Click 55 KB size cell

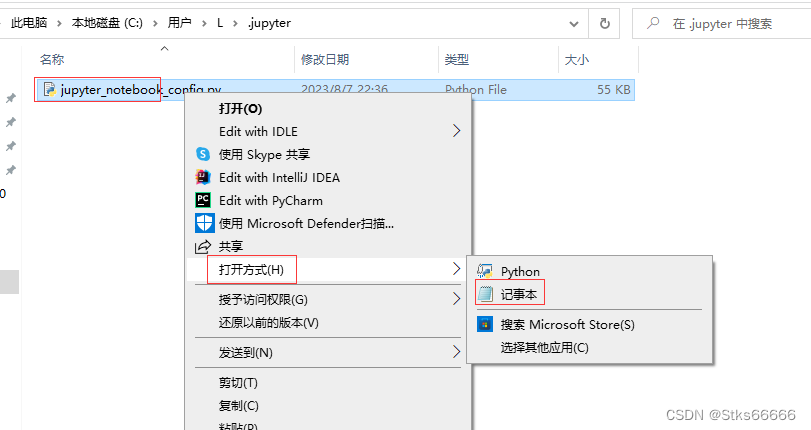point(613,90)
